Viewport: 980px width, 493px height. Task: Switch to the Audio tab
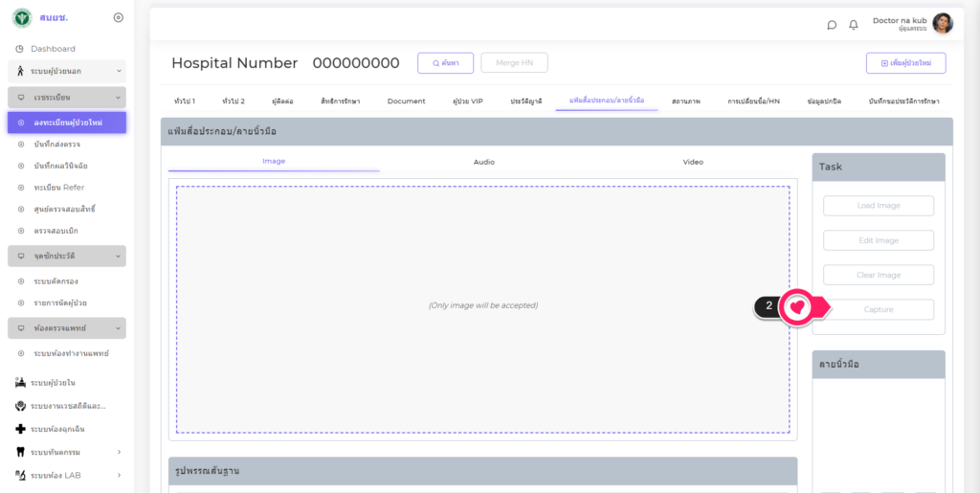483,162
